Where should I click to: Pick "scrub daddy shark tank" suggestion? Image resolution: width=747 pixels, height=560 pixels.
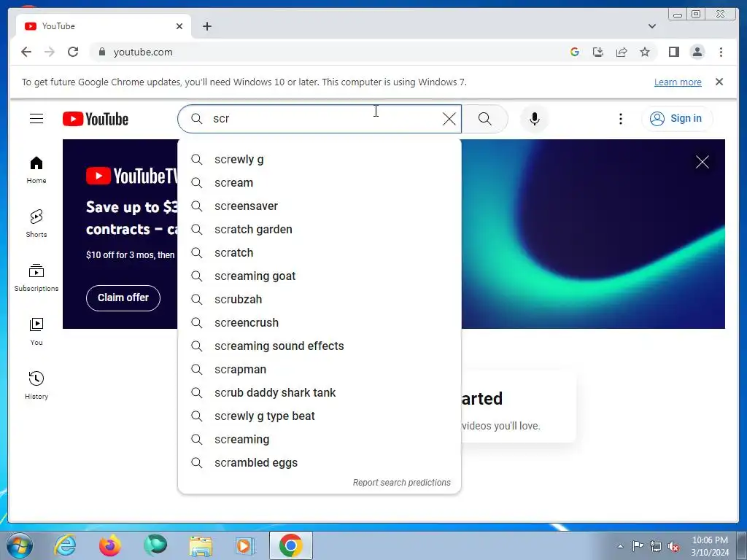pos(320,393)
